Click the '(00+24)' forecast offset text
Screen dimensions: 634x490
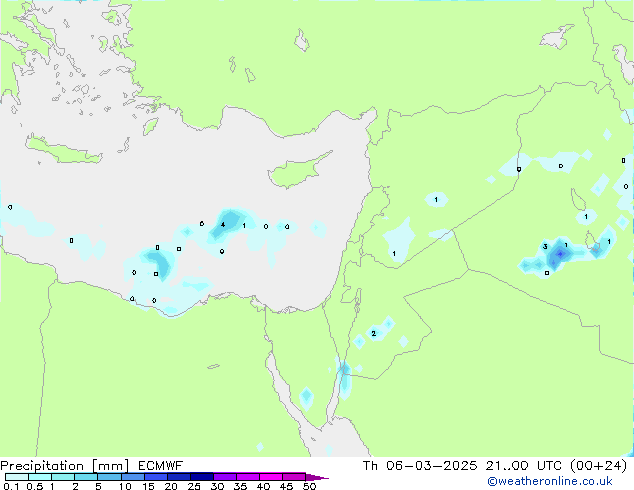click(x=598, y=466)
